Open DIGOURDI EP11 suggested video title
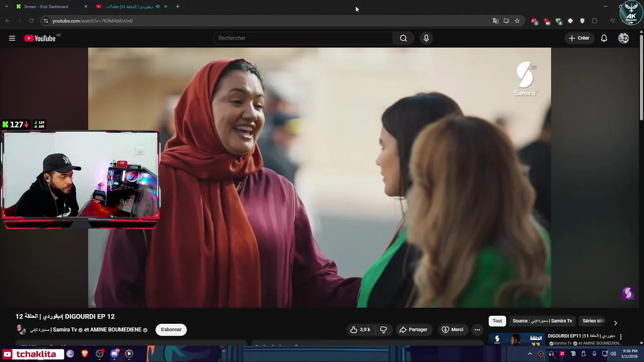The image size is (644, 362). tap(581, 336)
